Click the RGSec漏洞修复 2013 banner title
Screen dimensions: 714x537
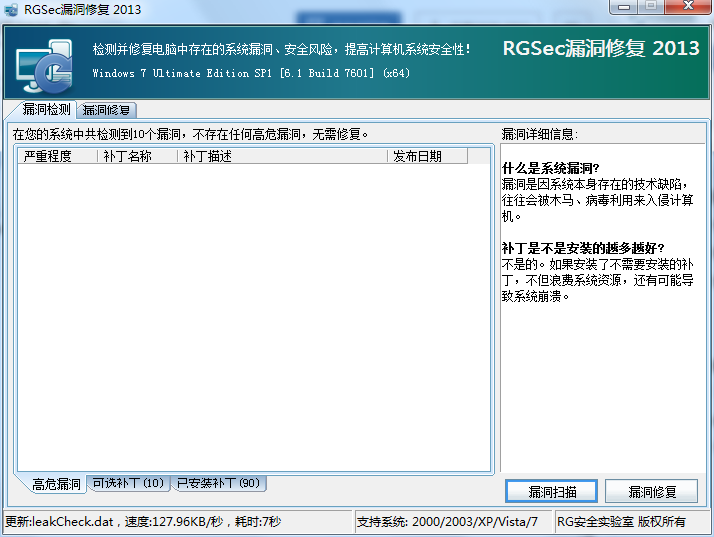(601, 48)
